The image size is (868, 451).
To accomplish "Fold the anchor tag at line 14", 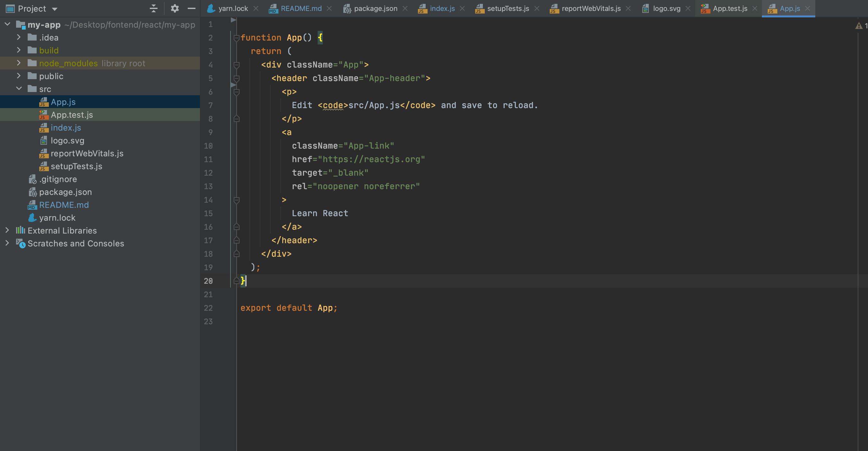I will point(237,200).
